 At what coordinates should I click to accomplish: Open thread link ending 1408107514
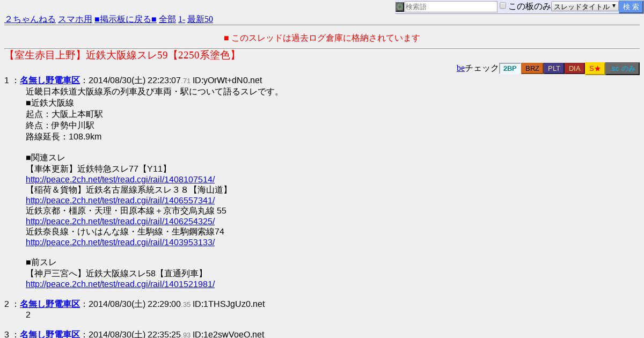click(120, 179)
